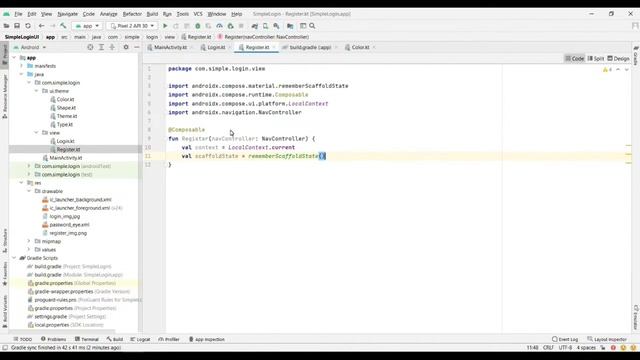Viewport: 640px width, 360px height.
Task: Open the Terminal tool window
Action: [x=87, y=339]
